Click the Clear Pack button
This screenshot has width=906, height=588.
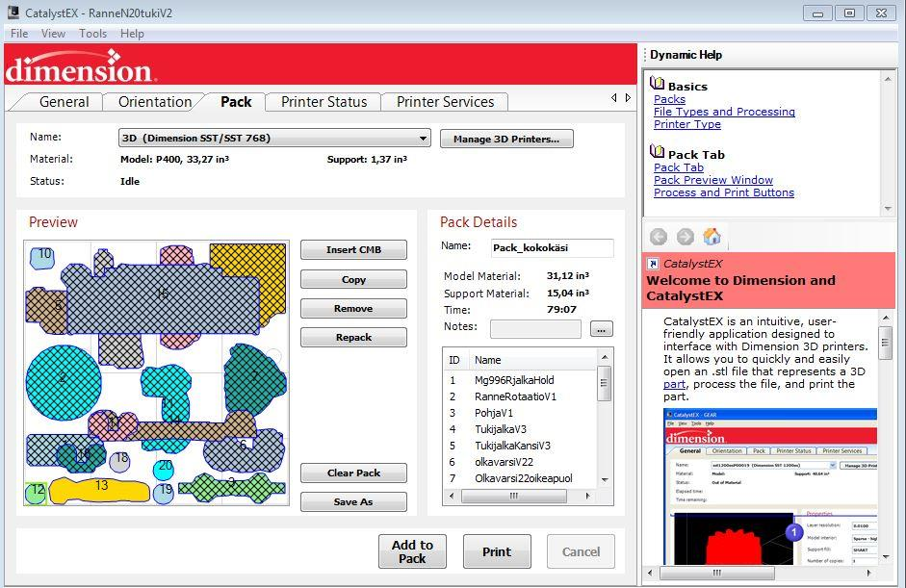coord(353,473)
